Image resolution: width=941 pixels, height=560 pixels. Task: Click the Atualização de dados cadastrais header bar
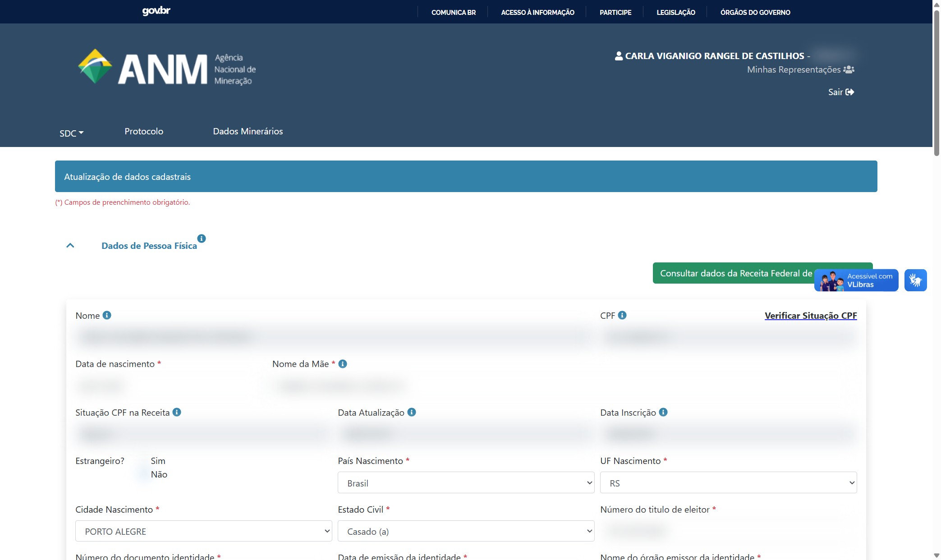[x=466, y=176]
